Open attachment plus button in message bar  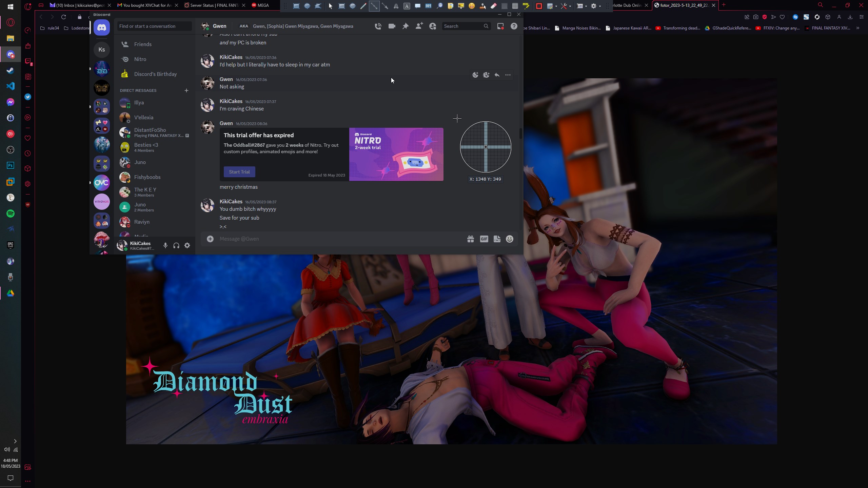(210, 239)
